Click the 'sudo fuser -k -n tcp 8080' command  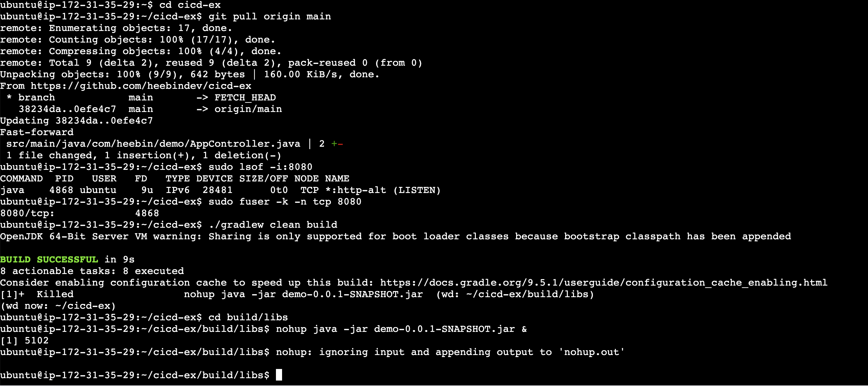click(285, 202)
